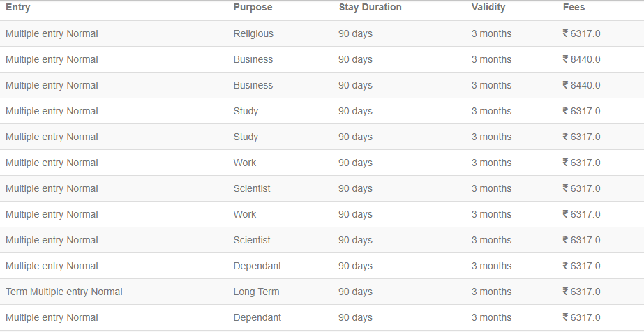Click the stay duration in the Religious row
644x332 pixels.
coord(355,33)
